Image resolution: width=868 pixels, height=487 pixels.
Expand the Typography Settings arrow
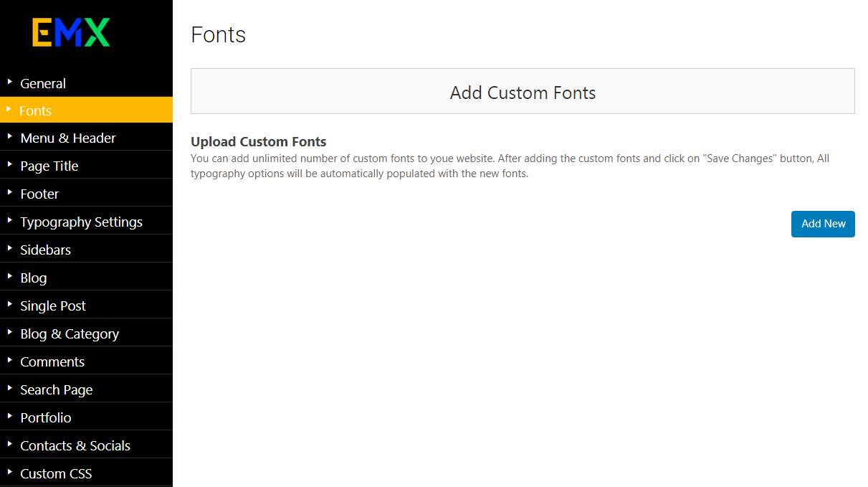click(x=9, y=220)
